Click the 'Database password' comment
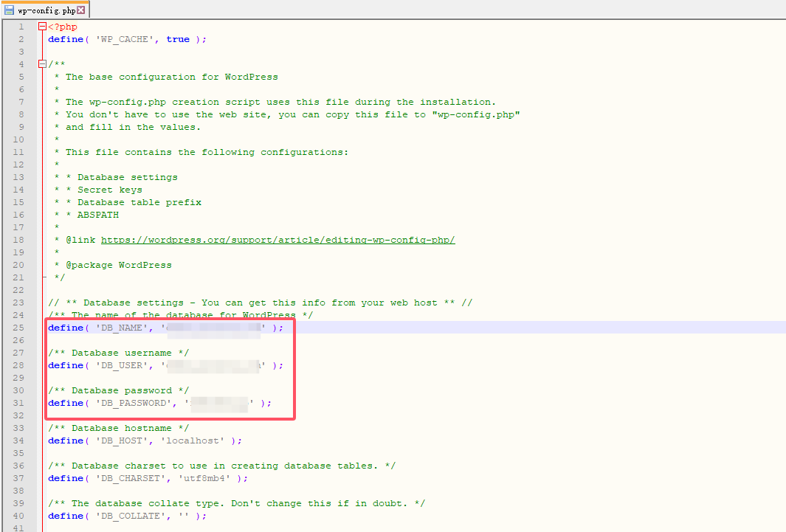Viewport: 786px width, 532px height. [119, 391]
